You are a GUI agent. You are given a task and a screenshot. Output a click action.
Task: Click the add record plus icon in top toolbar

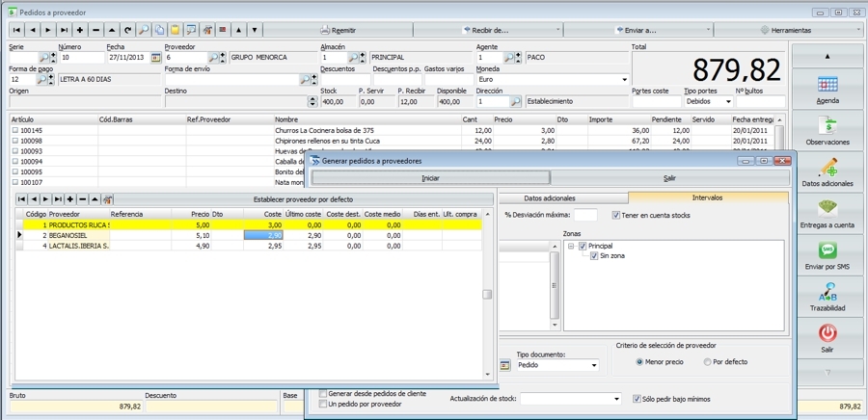point(80,30)
